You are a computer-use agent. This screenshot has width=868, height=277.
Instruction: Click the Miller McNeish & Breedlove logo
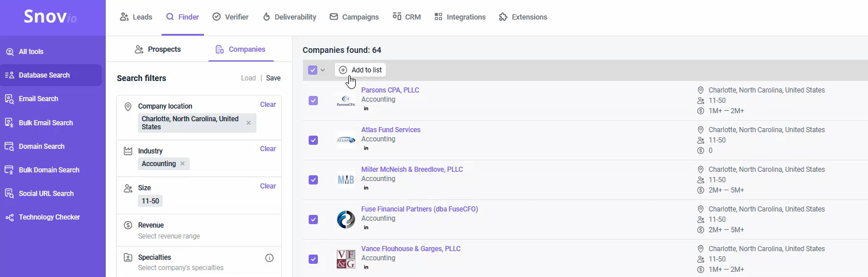346,180
